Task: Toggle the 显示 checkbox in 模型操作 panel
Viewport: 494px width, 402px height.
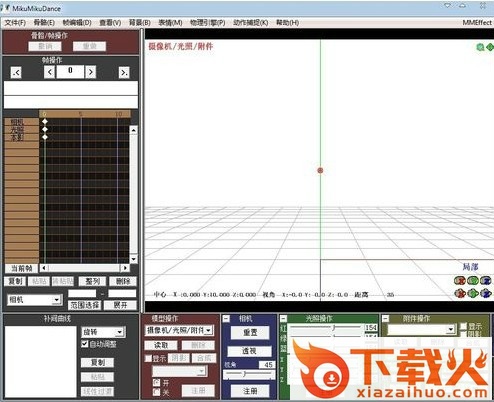Action: coord(148,358)
